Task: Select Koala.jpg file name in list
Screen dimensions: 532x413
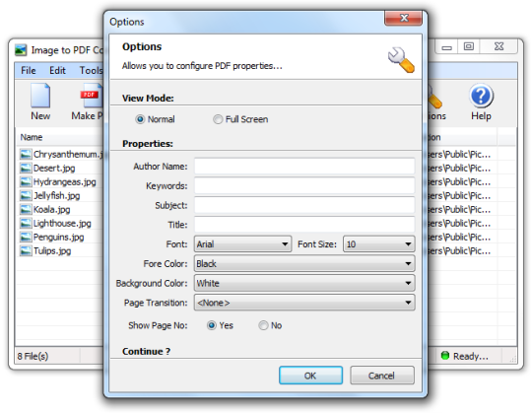Action: (51, 209)
